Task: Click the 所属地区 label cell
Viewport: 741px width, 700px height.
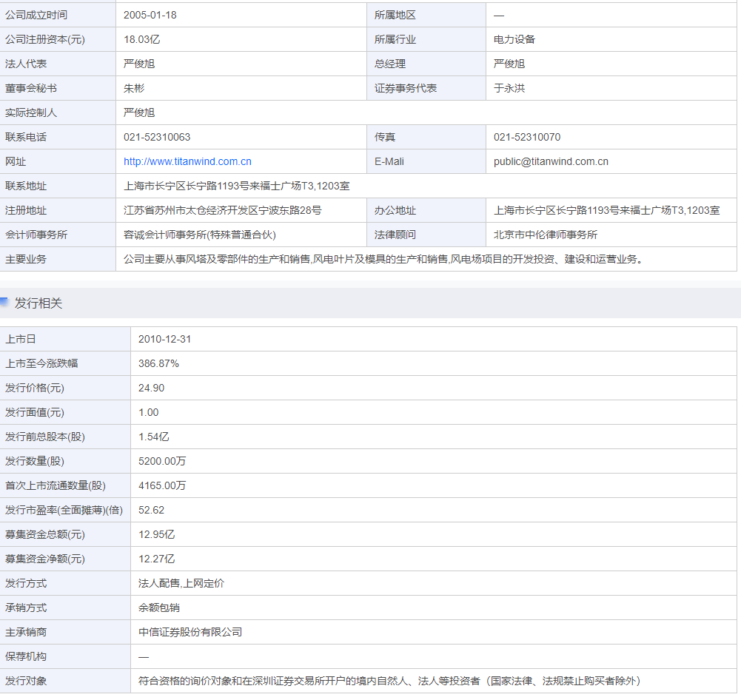Action: pos(426,15)
